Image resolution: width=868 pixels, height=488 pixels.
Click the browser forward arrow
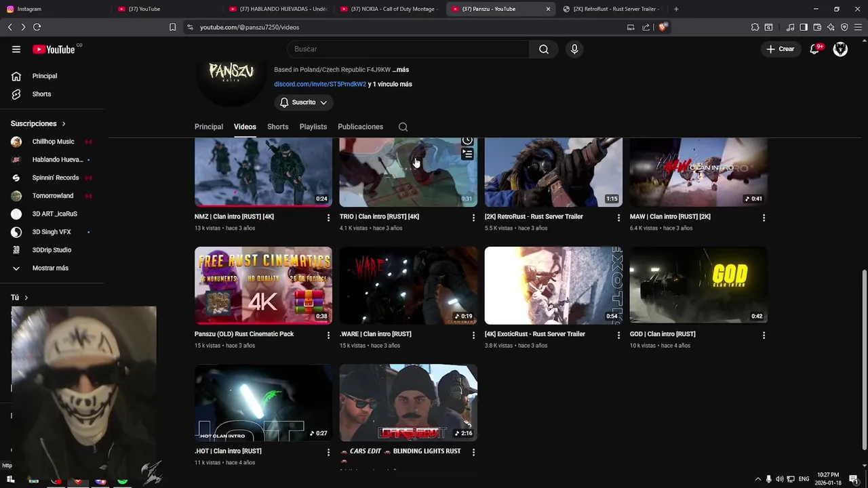click(23, 27)
